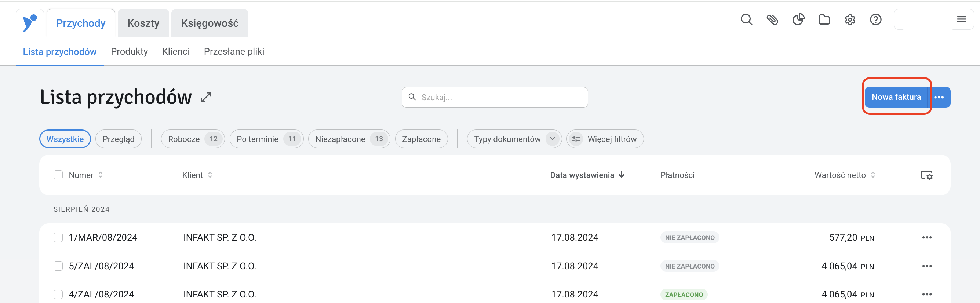The height and width of the screenshot is (303, 980).
Task: Click the green ZAPŁACONO status badge
Action: click(x=684, y=295)
